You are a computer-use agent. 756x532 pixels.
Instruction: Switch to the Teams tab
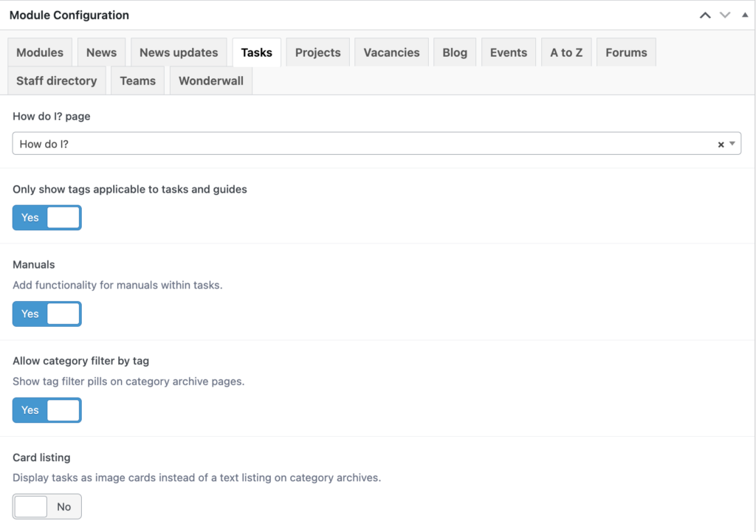point(138,80)
